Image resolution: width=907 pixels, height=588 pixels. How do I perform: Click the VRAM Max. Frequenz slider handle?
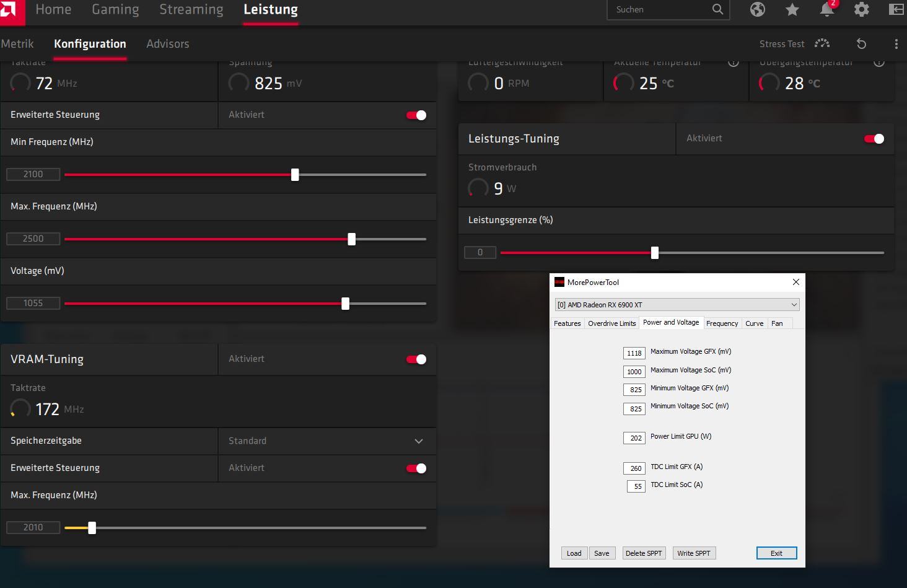(x=92, y=528)
